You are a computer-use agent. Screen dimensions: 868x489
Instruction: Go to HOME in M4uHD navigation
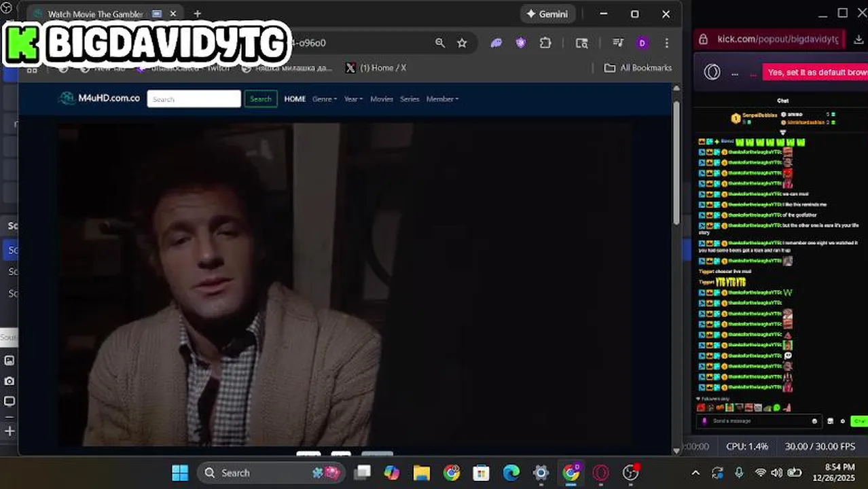[x=295, y=99]
